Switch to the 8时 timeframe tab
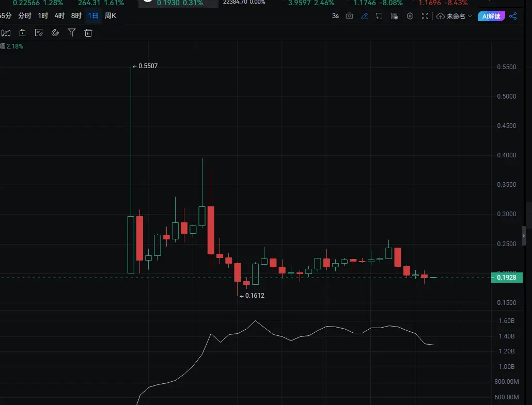The width and height of the screenshot is (532, 405). tap(76, 15)
